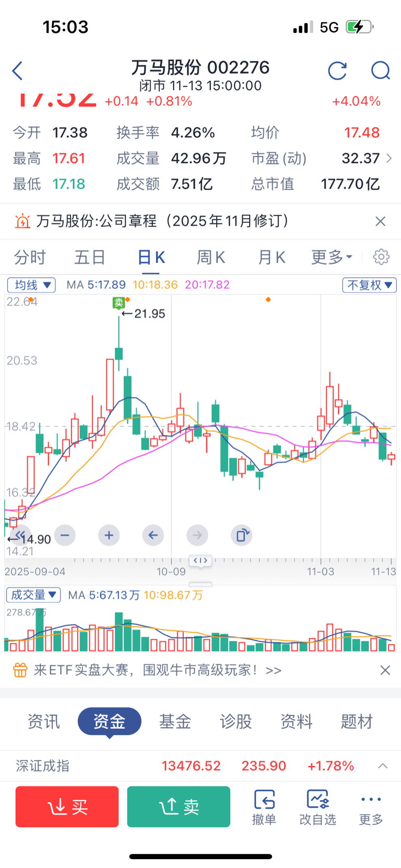Tap the 10:18.36 moving average value

(155, 285)
